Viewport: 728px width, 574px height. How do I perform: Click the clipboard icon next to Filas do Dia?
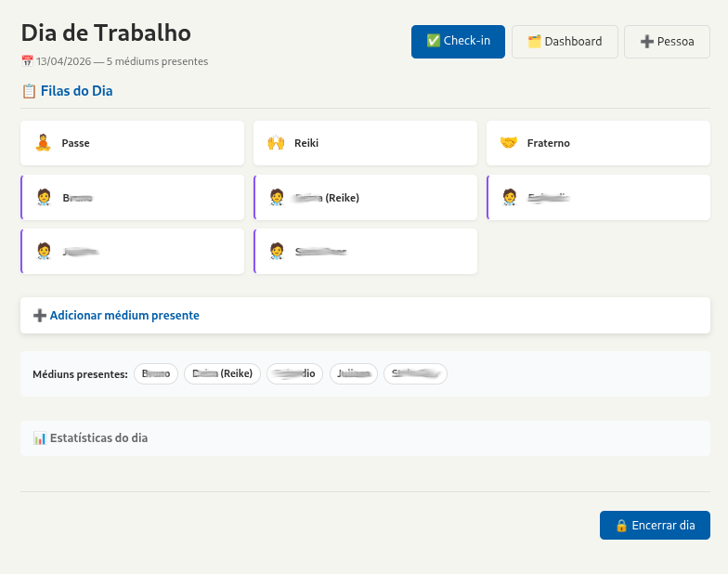(29, 91)
